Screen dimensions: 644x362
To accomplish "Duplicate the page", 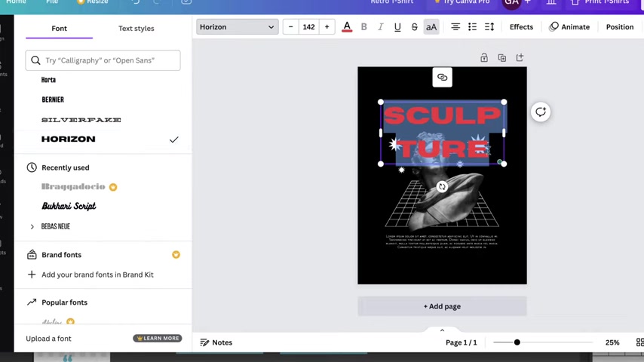I will pyautogui.click(x=502, y=57).
